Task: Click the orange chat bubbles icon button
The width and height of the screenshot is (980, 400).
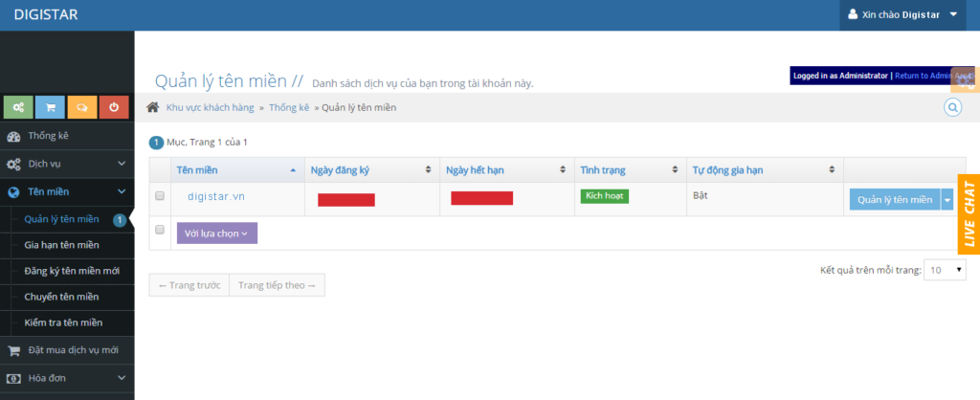Action: click(x=82, y=107)
